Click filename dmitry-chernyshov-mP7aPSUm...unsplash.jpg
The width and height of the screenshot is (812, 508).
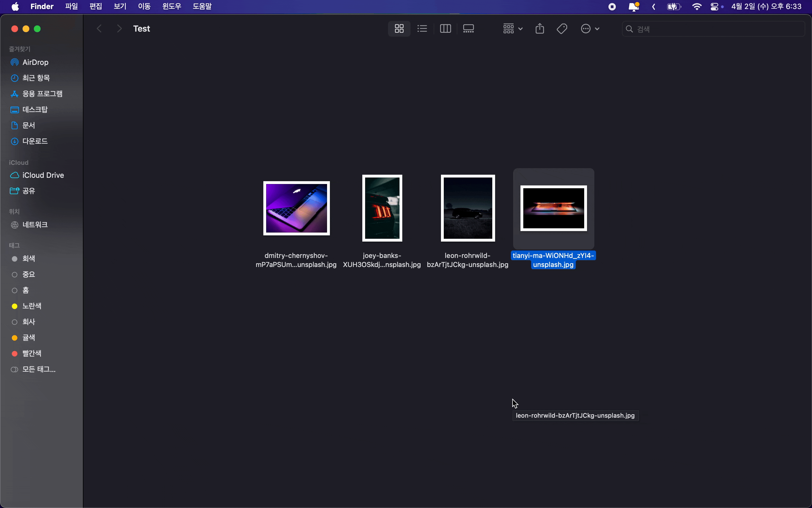click(x=296, y=260)
